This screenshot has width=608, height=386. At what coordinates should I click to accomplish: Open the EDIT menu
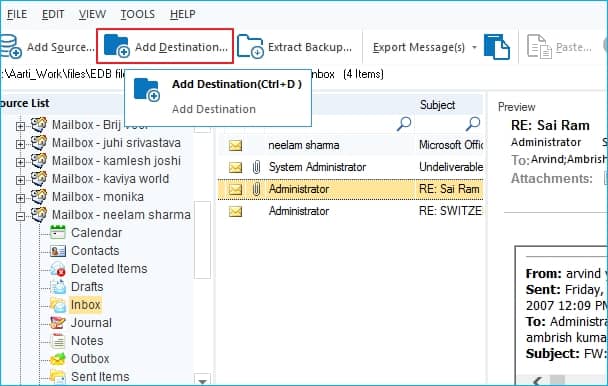click(x=53, y=14)
